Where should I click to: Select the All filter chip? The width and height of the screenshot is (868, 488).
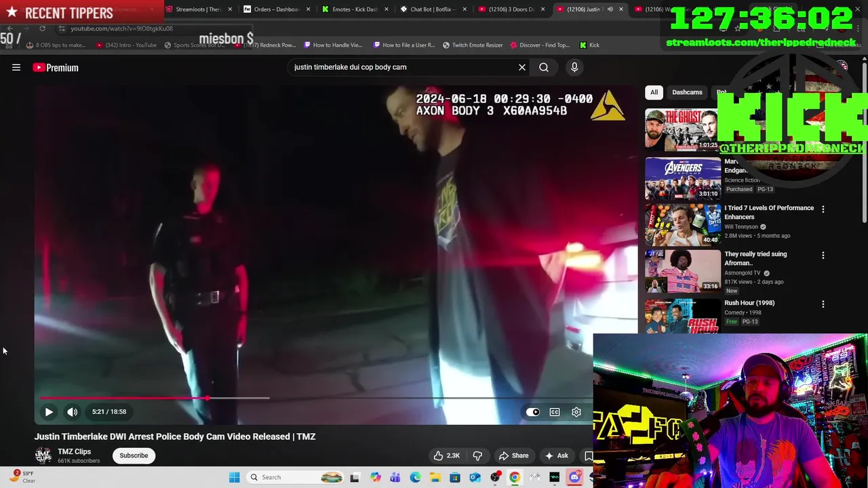click(654, 92)
